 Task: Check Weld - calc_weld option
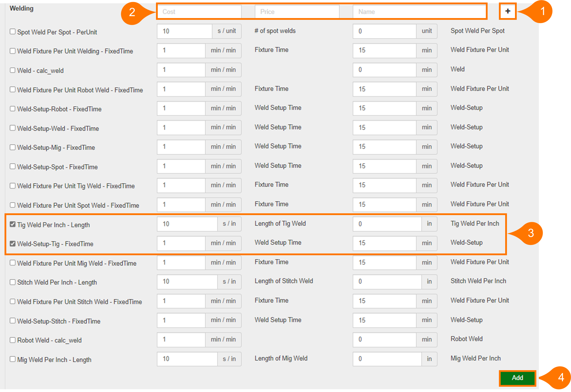[13, 70]
